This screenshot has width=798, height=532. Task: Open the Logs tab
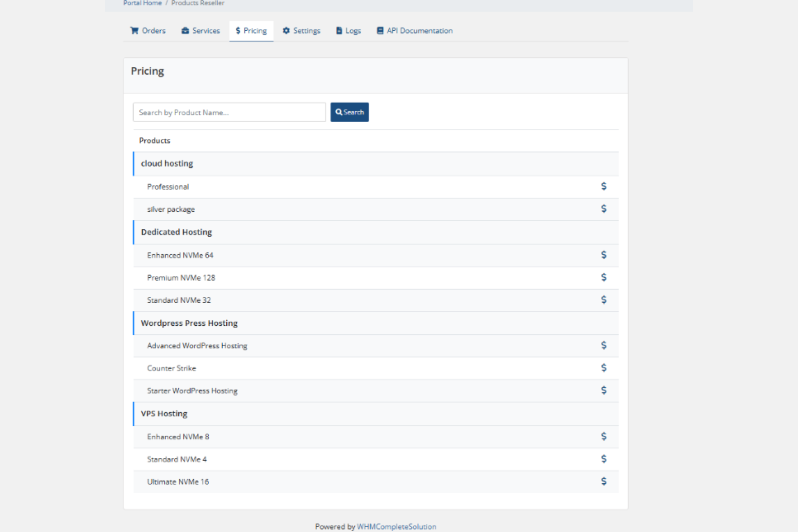[x=348, y=31]
